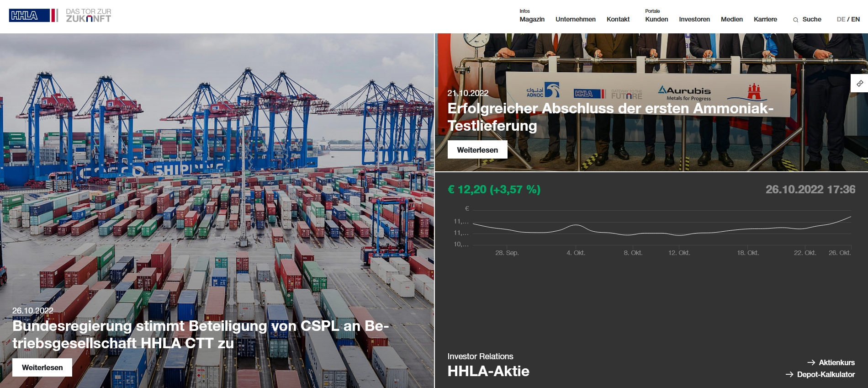The image size is (868, 388).
Task: Open the Investoren portal
Action: click(x=694, y=19)
